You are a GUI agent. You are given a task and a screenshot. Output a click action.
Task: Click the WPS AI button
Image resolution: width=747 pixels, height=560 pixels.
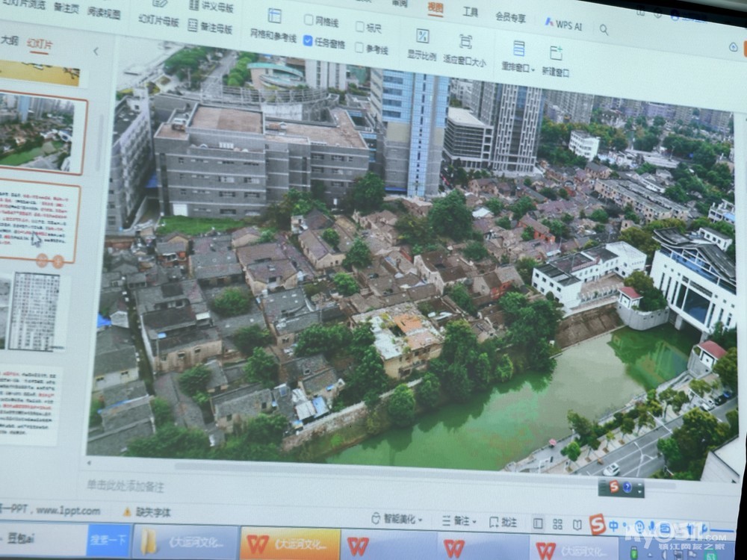563,25
